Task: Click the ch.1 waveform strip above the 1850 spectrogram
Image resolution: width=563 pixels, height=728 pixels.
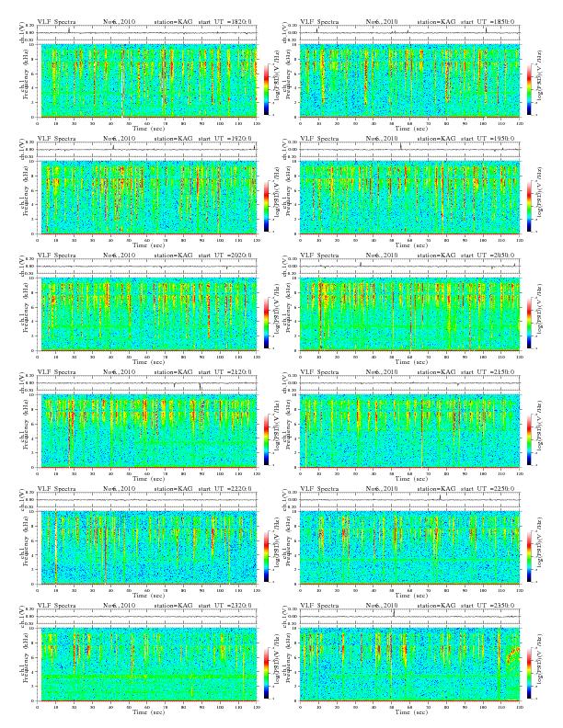Action: pos(409,32)
